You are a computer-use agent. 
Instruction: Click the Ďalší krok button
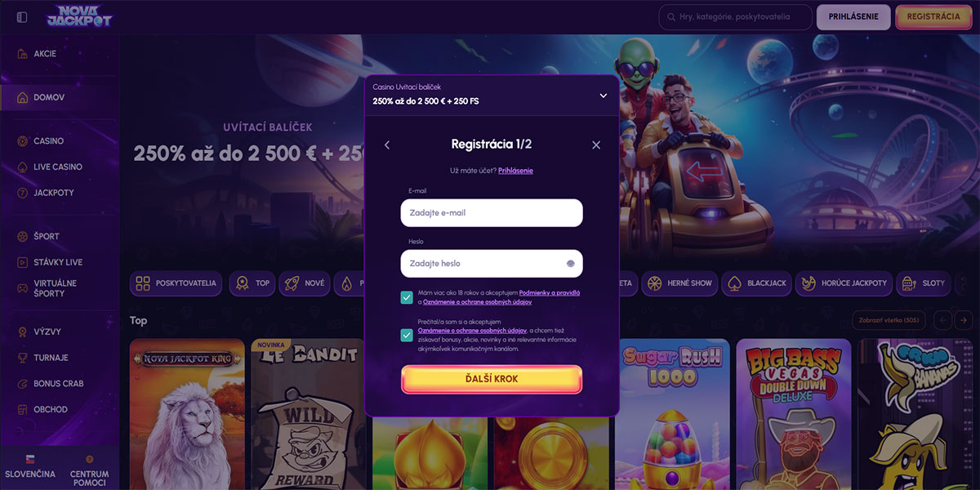[492, 379]
